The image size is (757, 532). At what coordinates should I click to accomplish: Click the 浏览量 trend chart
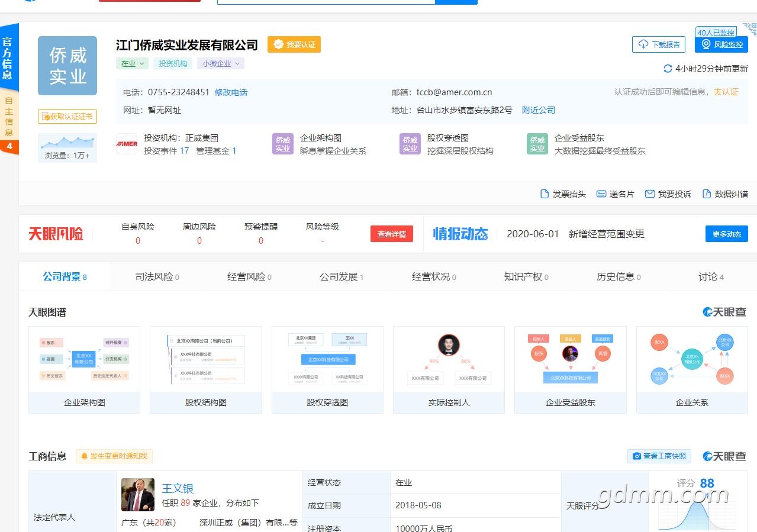coord(67,142)
